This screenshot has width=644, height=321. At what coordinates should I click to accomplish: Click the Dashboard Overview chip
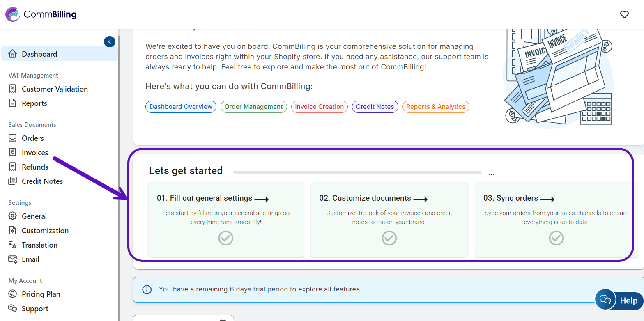pyautogui.click(x=181, y=107)
